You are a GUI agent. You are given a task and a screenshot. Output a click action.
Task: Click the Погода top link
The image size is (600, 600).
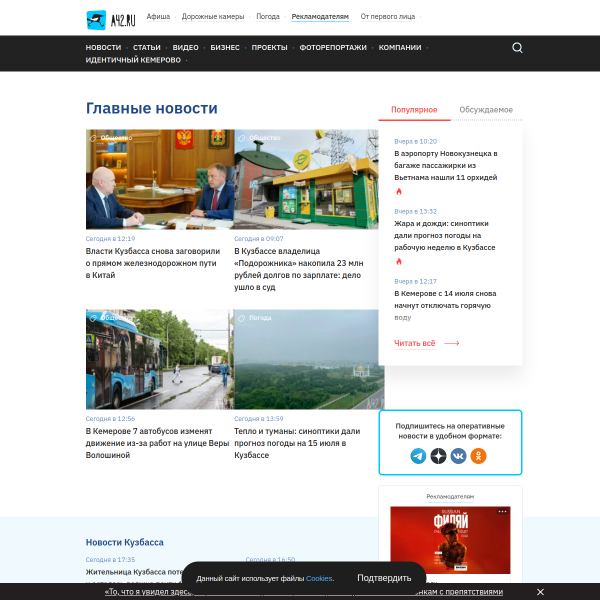point(268,16)
